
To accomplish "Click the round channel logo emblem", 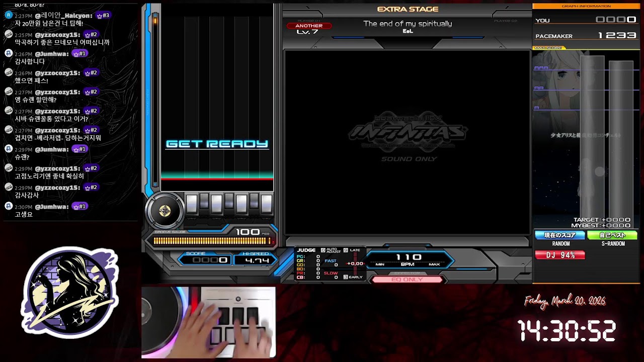I will click(69, 293).
